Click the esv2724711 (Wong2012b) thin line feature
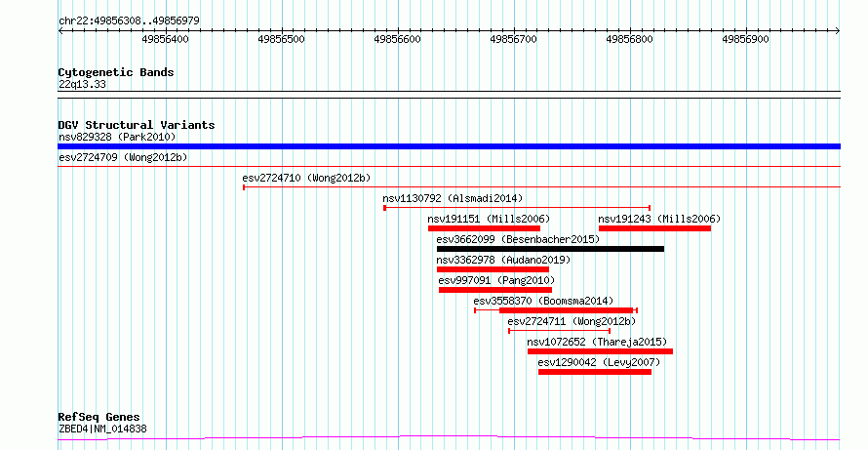This screenshot has height=450, width=868. [559, 331]
